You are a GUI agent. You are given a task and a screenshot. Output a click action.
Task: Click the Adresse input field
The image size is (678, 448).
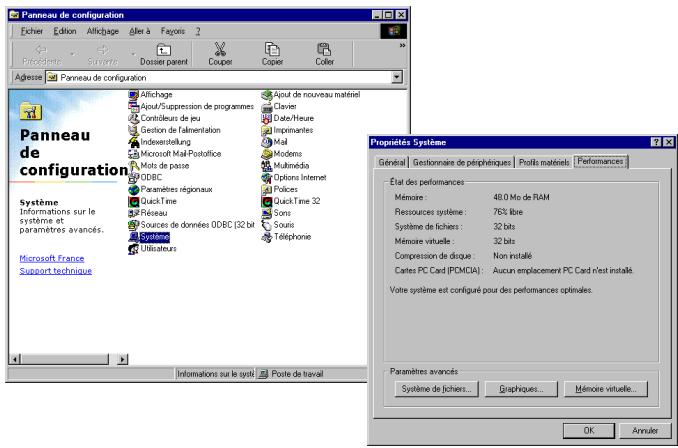tap(224, 77)
